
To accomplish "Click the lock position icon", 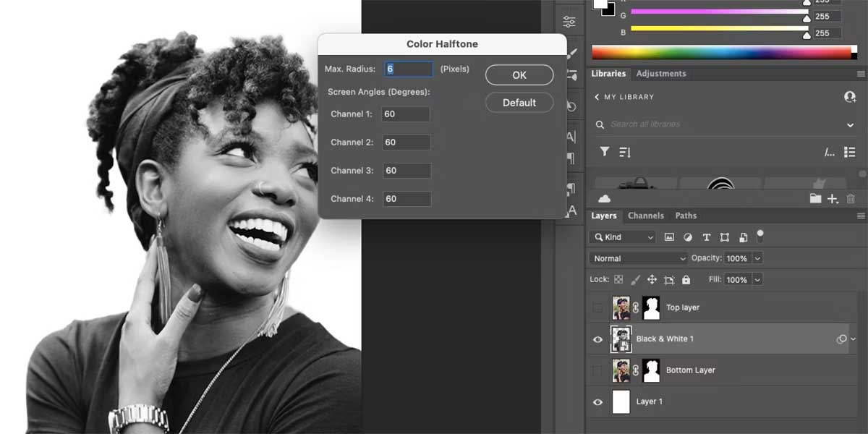I will tap(652, 280).
